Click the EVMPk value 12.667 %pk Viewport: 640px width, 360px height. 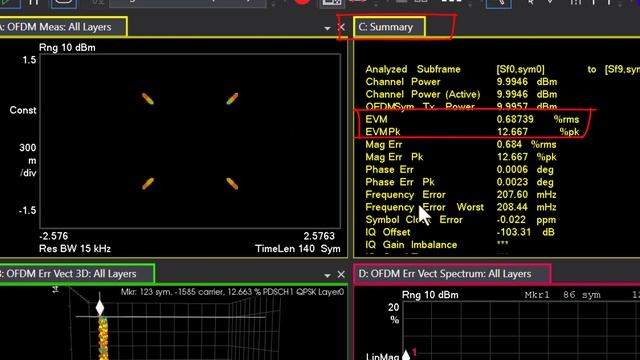[x=538, y=132]
